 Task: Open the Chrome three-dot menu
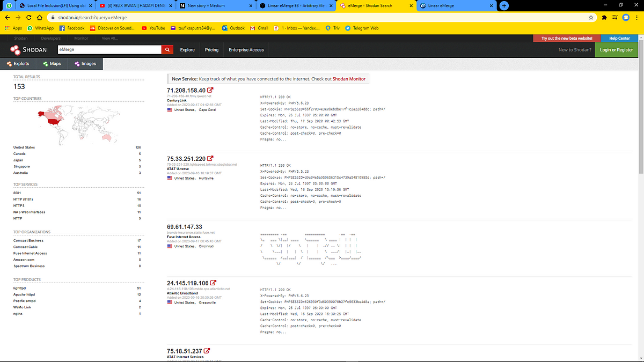click(637, 17)
